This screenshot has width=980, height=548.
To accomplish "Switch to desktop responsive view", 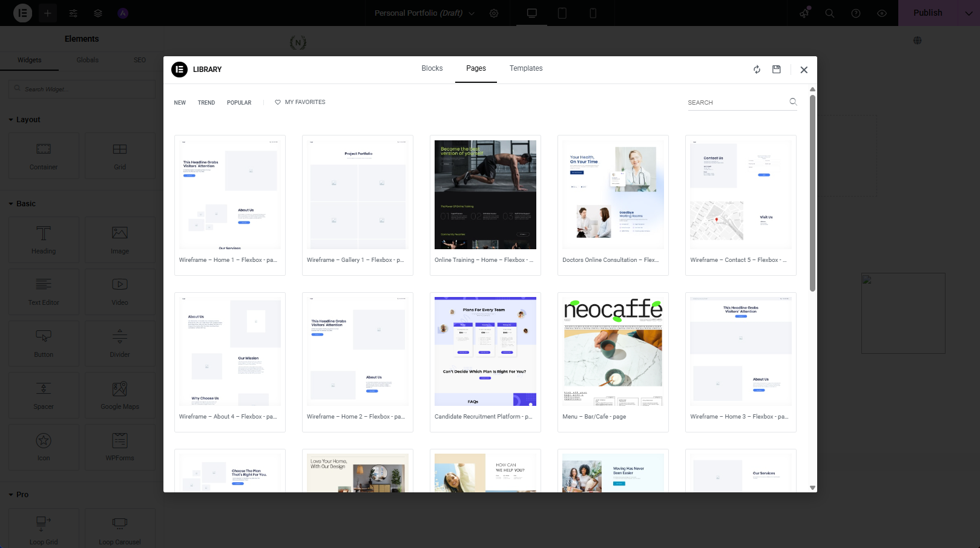I will point(531,13).
